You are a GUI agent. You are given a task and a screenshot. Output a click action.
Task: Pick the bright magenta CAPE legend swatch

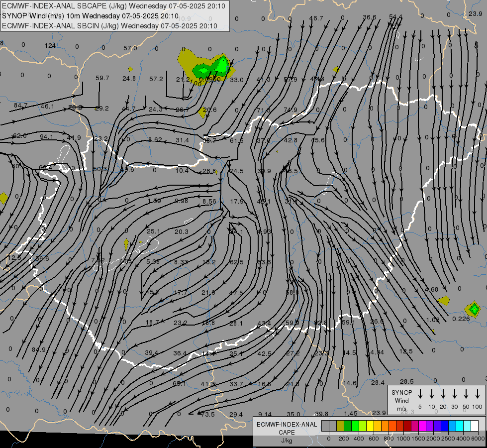click(422, 426)
